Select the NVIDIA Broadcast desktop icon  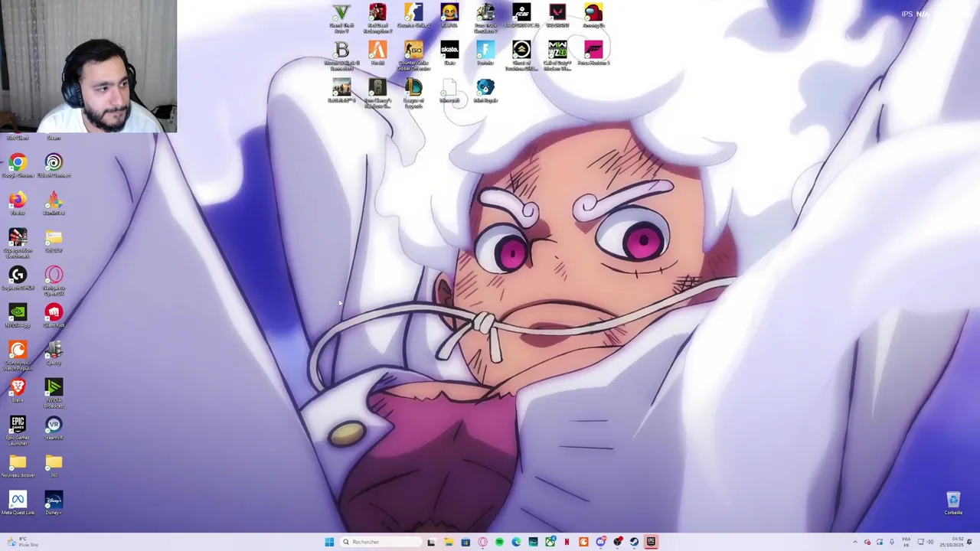54,393
